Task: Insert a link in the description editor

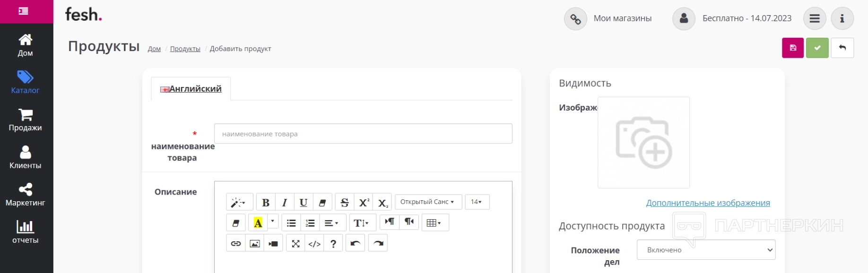Action: (236, 243)
